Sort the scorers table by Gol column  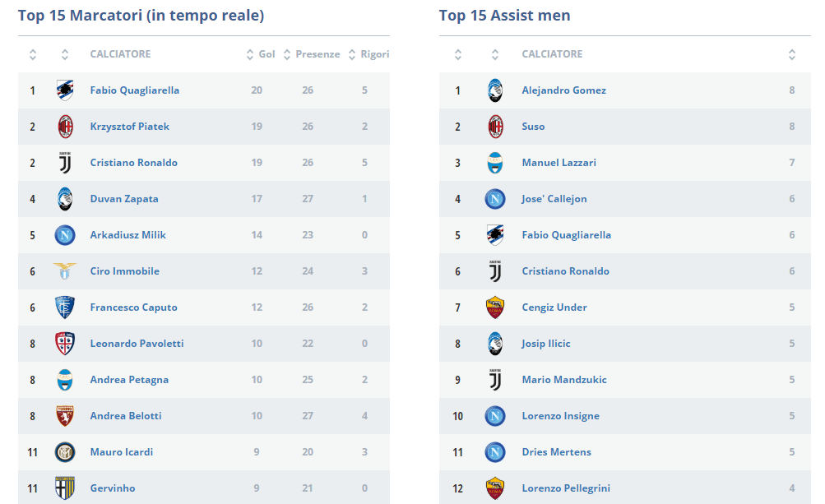click(261, 54)
